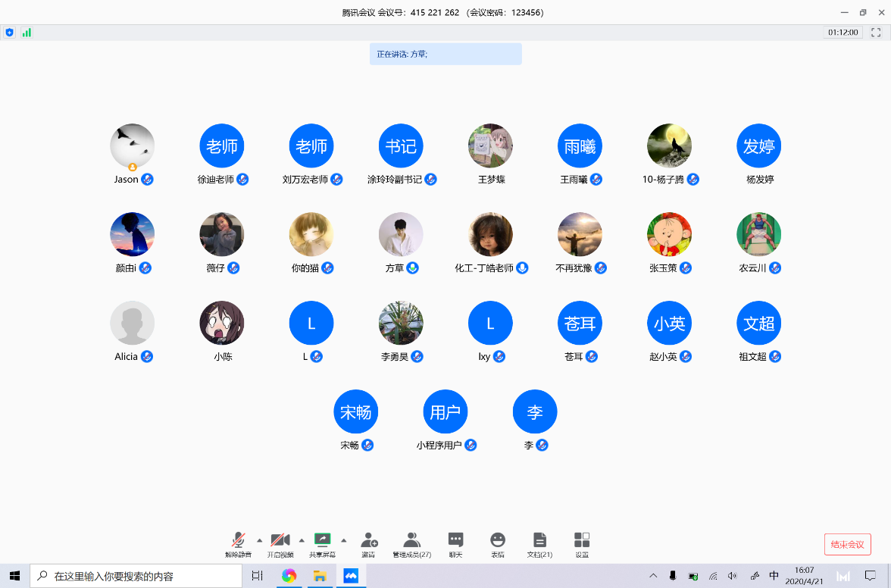Open the 文档(21) documents panel
The height and width of the screenshot is (588, 891).
pyautogui.click(x=539, y=541)
